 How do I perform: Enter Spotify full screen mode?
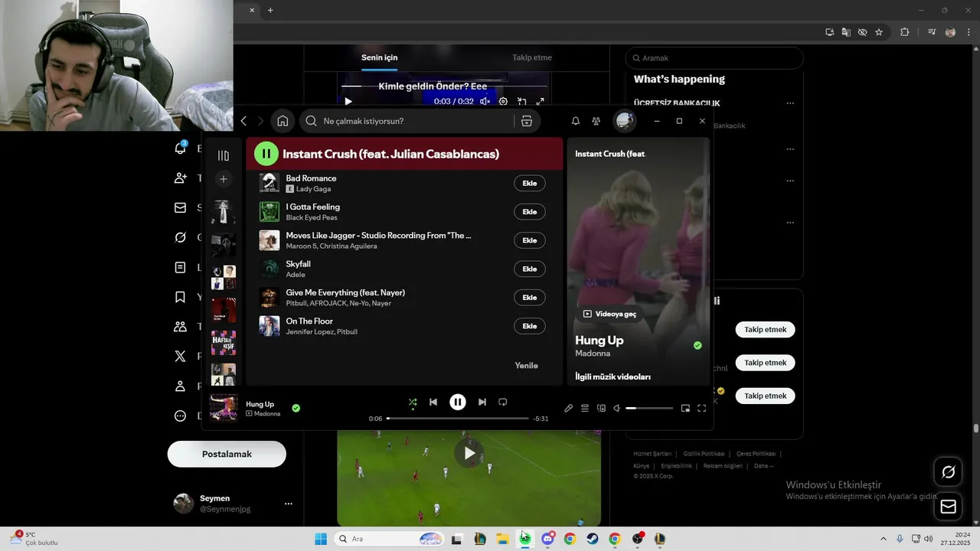pyautogui.click(x=701, y=409)
